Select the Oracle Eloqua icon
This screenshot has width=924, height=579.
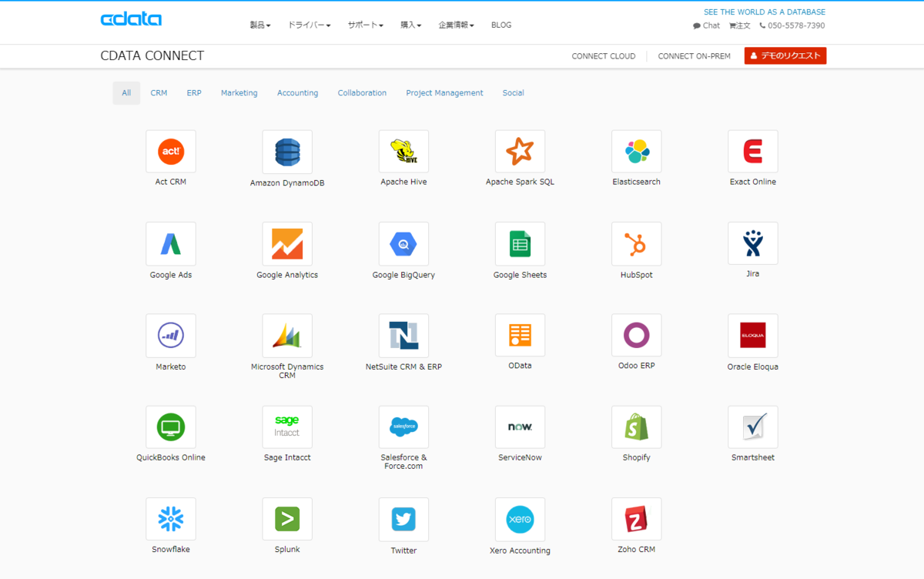point(752,336)
